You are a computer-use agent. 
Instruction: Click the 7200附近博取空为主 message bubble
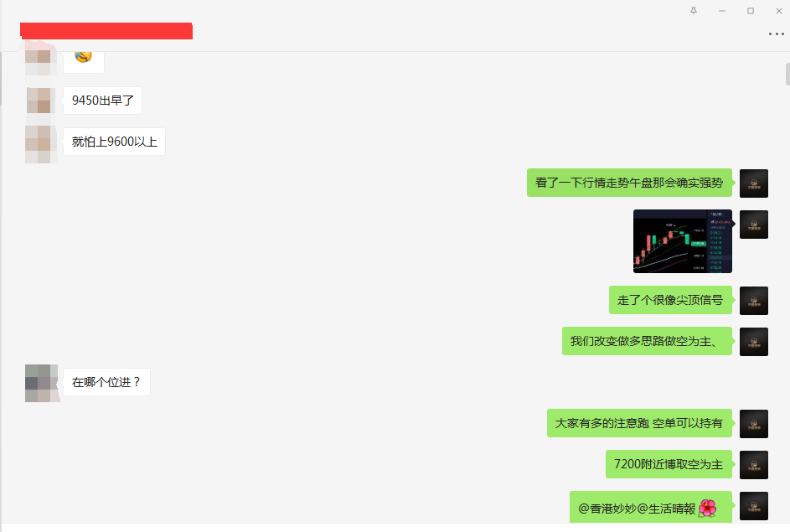(669, 464)
